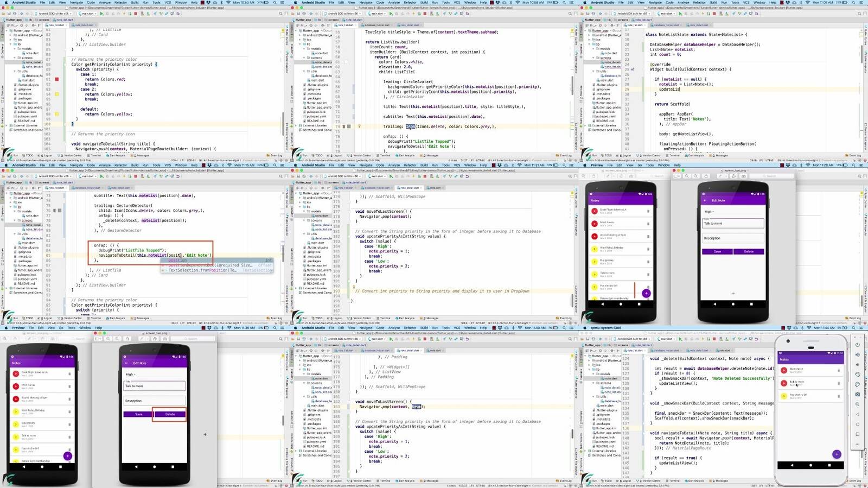Open the three-dots more options in emulator toolbar
The image size is (868, 488).
[858, 444]
